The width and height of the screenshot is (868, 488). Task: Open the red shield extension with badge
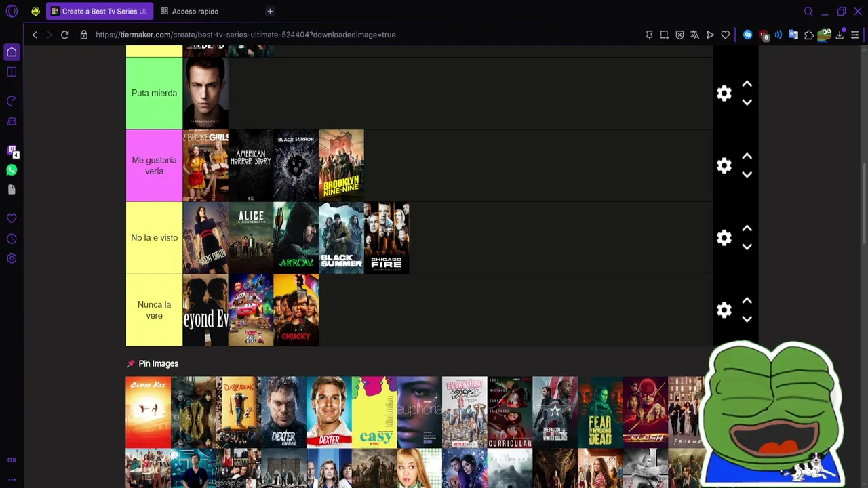[764, 35]
